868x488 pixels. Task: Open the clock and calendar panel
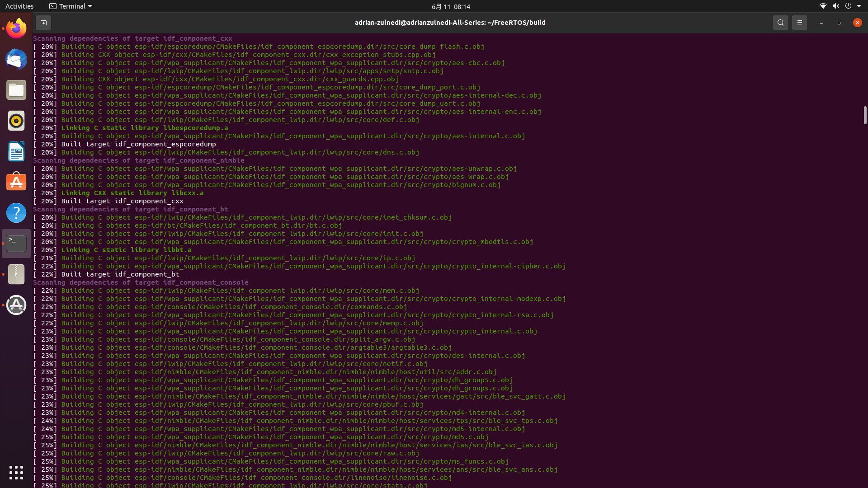(451, 6)
